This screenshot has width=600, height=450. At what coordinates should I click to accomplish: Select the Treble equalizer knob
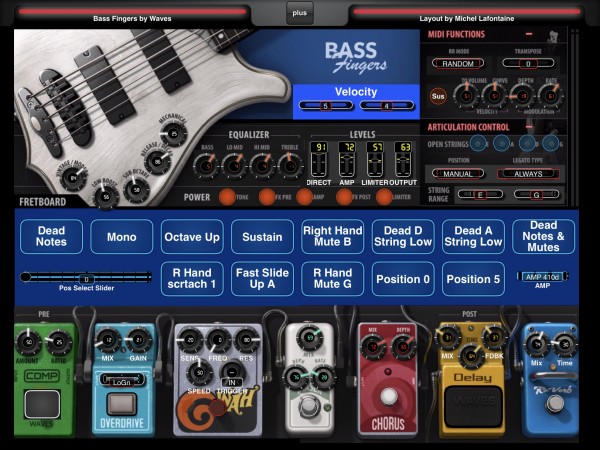click(290, 166)
